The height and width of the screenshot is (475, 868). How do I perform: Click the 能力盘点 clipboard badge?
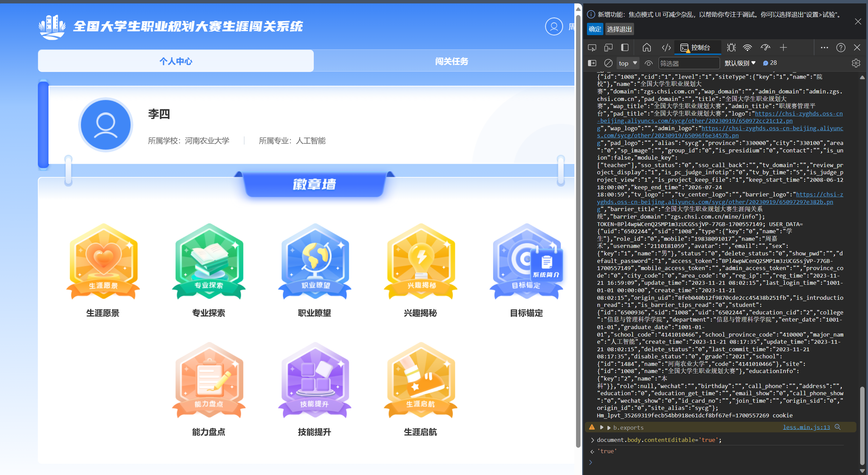(x=209, y=381)
